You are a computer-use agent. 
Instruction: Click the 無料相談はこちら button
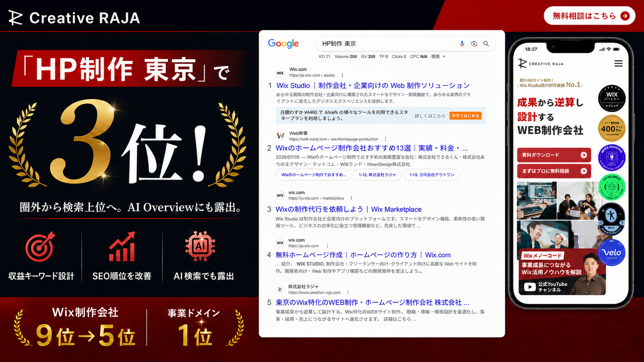(589, 16)
